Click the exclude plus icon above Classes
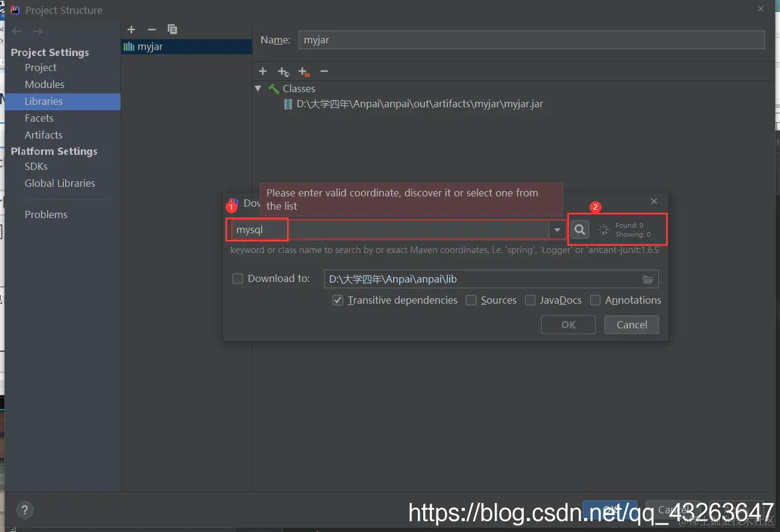The height and width of the screenshot is (532, 780). 304,72
